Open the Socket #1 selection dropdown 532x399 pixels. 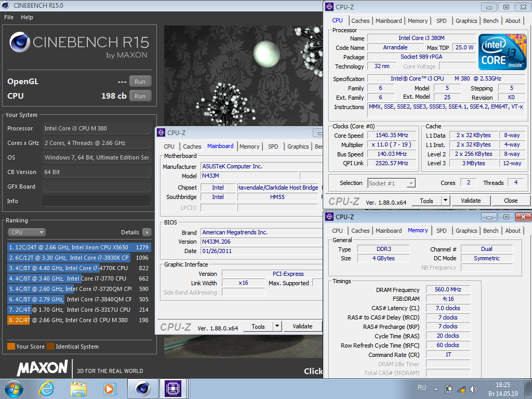(x=392, y=183)
